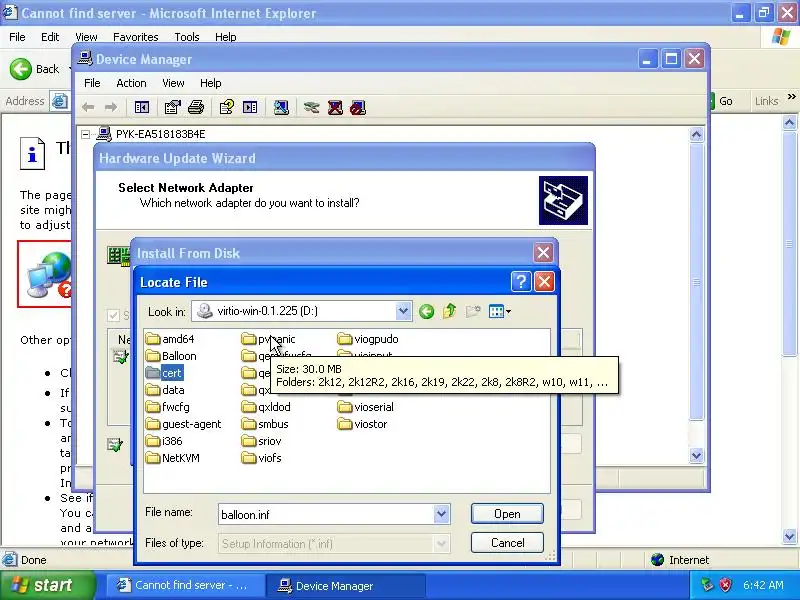This screenshot has height=600, width=800.
Task: Click the Open button in Locate File
Action: [507, 514]
